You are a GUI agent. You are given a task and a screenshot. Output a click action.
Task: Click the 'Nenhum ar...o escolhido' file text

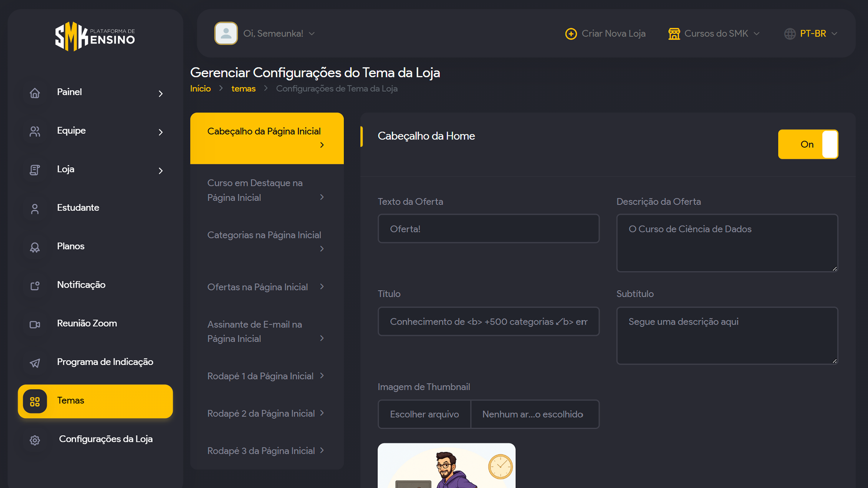[x=533, y=414]
